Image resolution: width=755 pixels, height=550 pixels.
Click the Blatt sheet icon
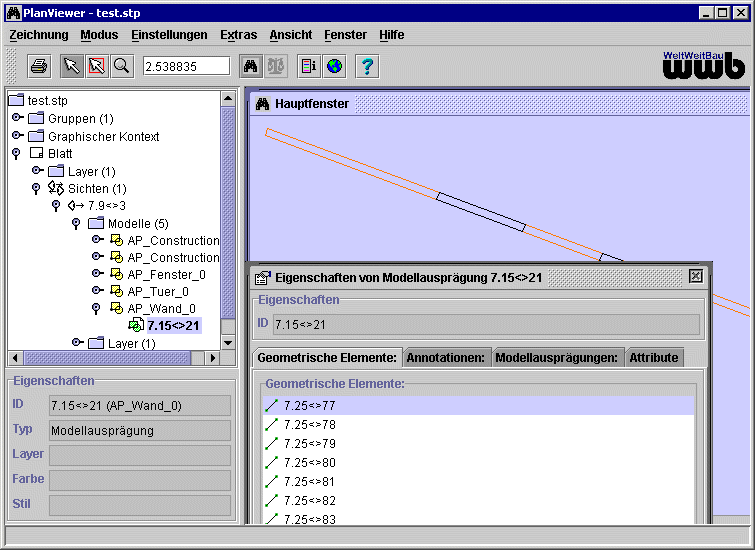coord(36,153)
